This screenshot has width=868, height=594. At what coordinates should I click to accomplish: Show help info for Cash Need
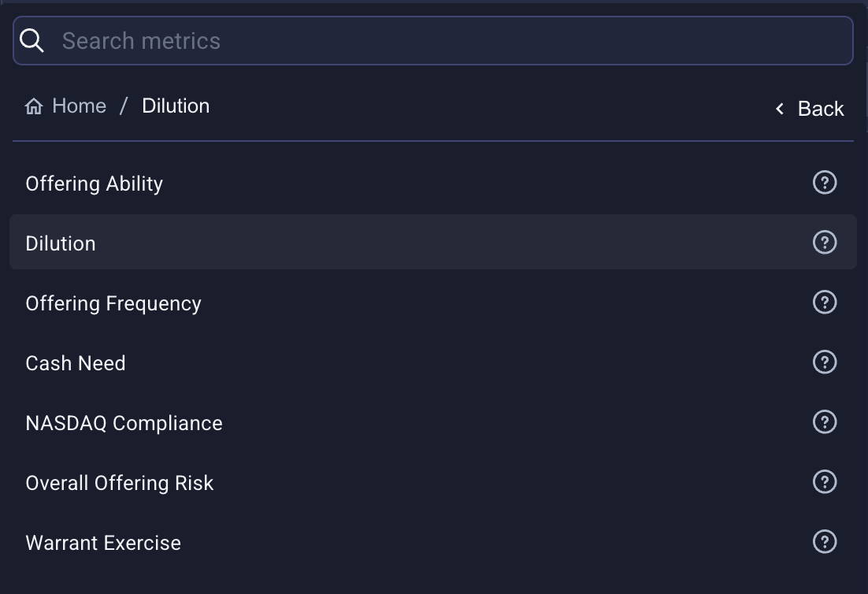824,362
